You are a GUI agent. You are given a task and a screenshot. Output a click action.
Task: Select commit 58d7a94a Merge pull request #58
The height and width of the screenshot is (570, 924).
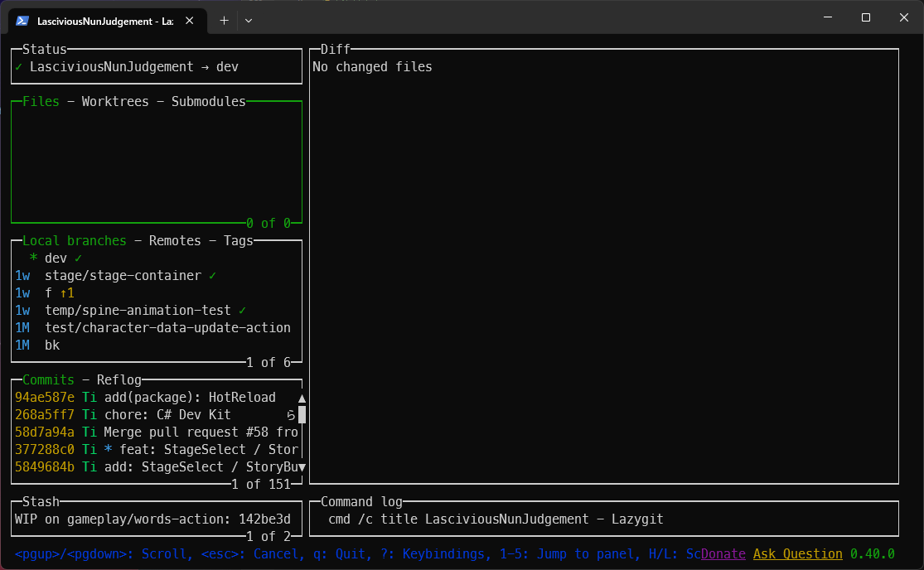[x=156, y=432]
